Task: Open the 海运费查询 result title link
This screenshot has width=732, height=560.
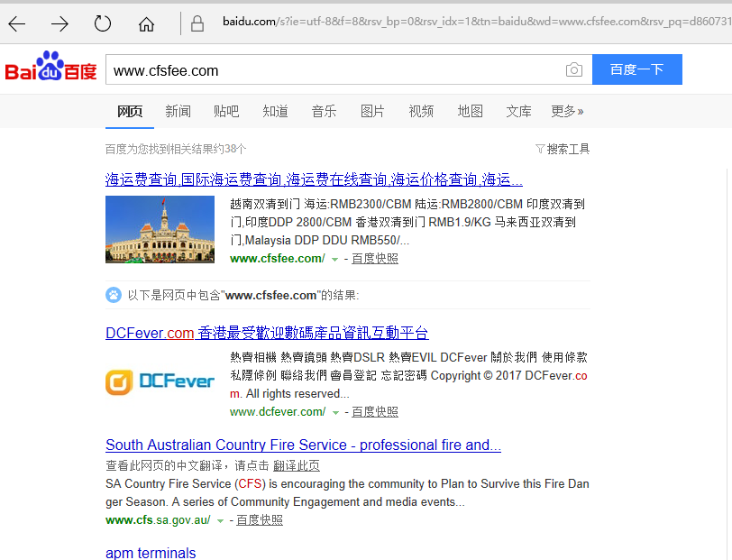Action: click(x=314, y=179)
